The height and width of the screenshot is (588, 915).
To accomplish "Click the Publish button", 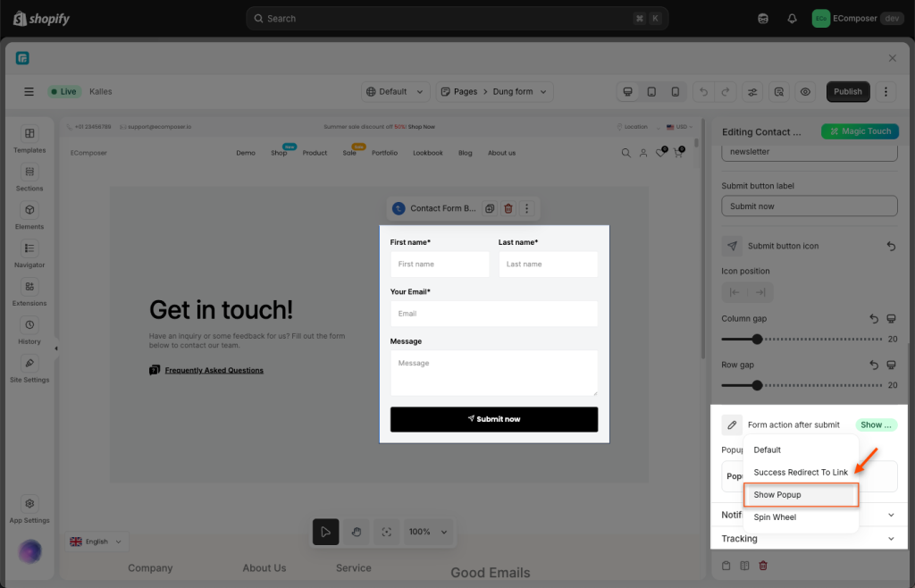I will point(847,91).
